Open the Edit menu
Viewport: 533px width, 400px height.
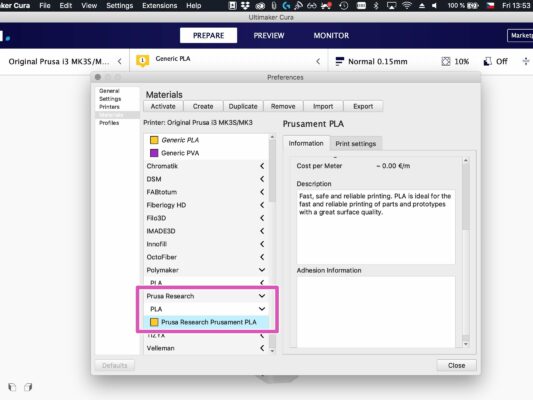tap(66, 5)
